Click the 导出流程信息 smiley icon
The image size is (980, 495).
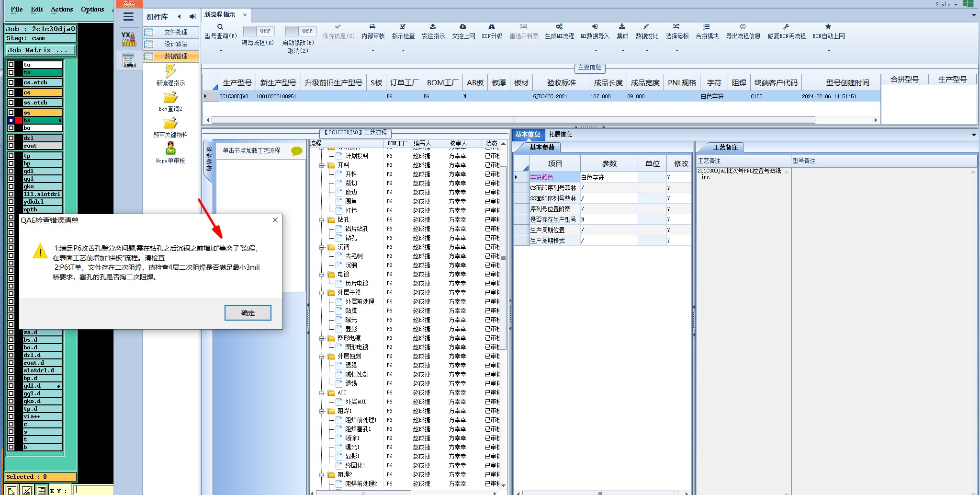[x=743, y=27]
